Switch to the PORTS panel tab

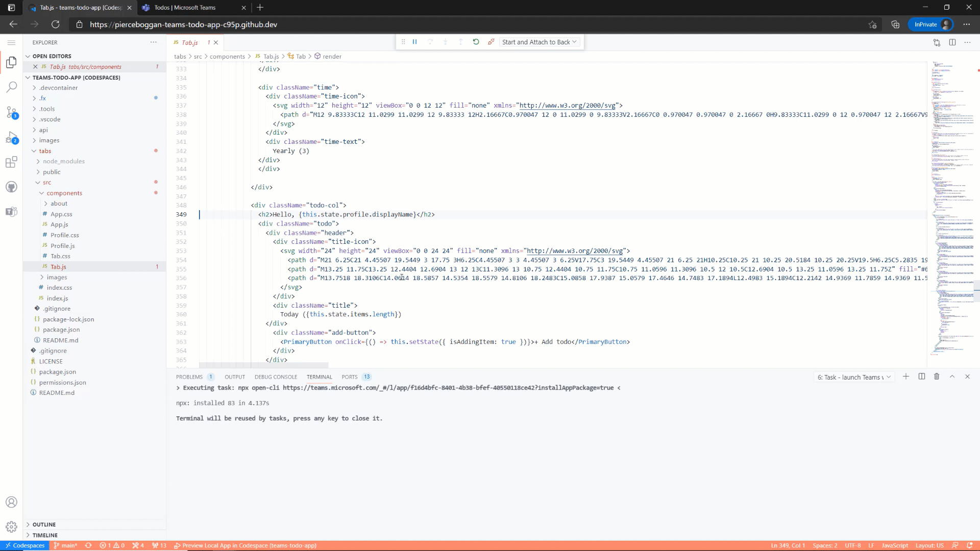pyautogui.click(x=350, y=377)
